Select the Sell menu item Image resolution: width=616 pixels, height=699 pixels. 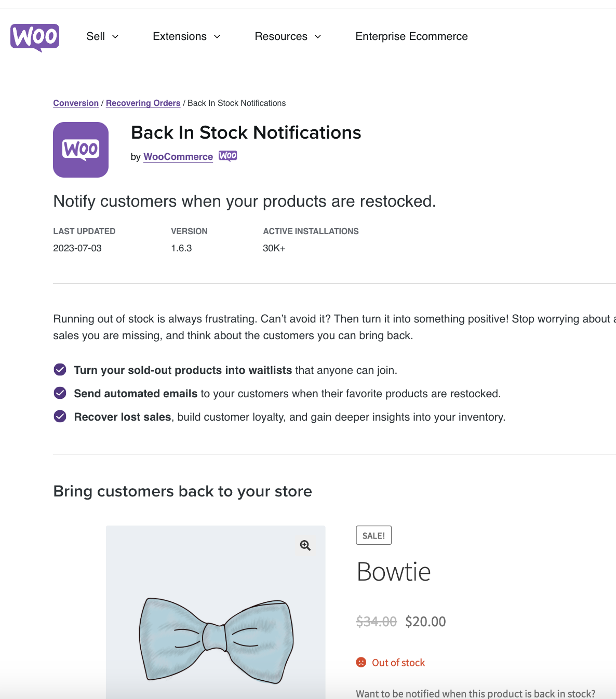[x=96, y=36]
